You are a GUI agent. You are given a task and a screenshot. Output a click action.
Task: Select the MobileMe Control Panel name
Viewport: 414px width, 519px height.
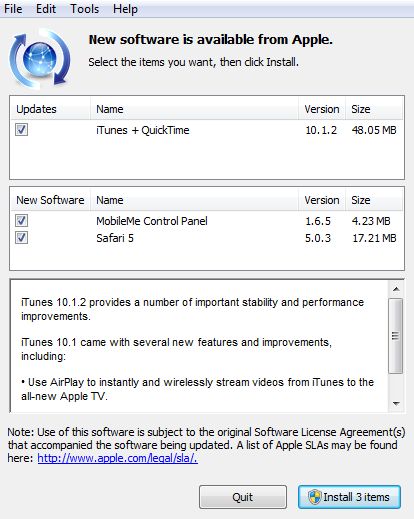152,221
